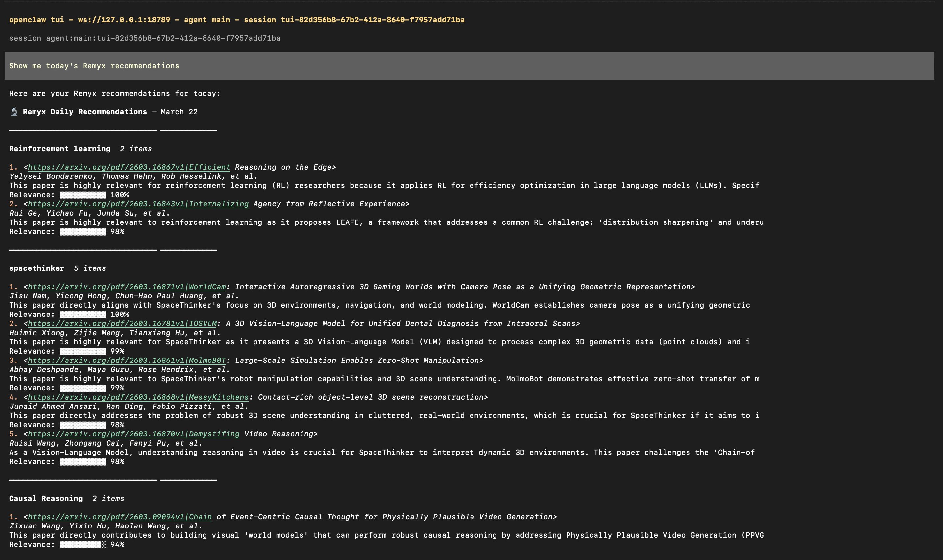Click the Reinforcement learning section header
This screenshot has width=943, height=560.
click(60, 148)
